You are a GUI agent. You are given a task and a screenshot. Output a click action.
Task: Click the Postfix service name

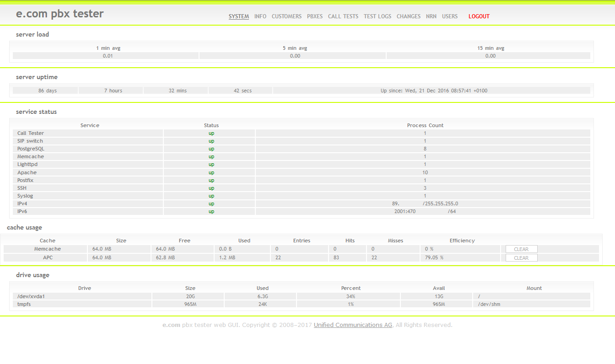point(26,180)
